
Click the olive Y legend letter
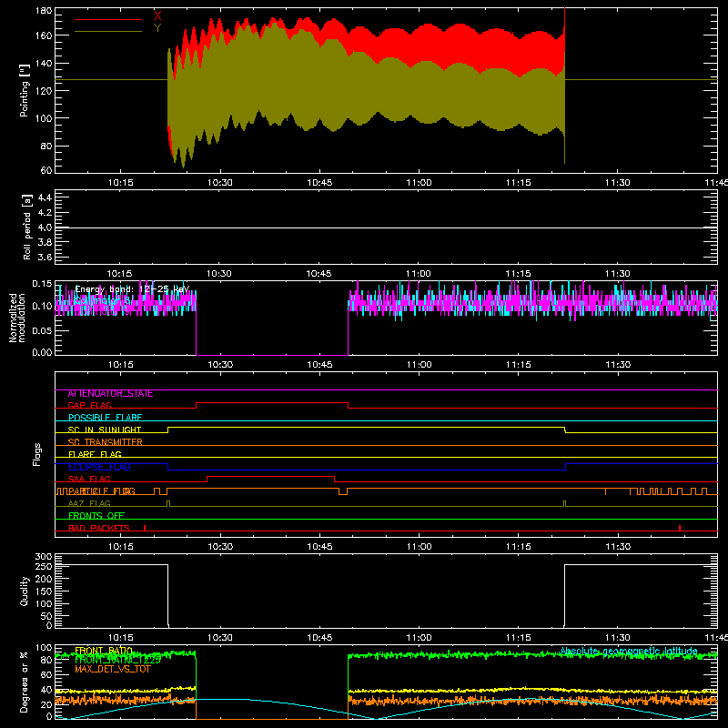click(157, 28)
